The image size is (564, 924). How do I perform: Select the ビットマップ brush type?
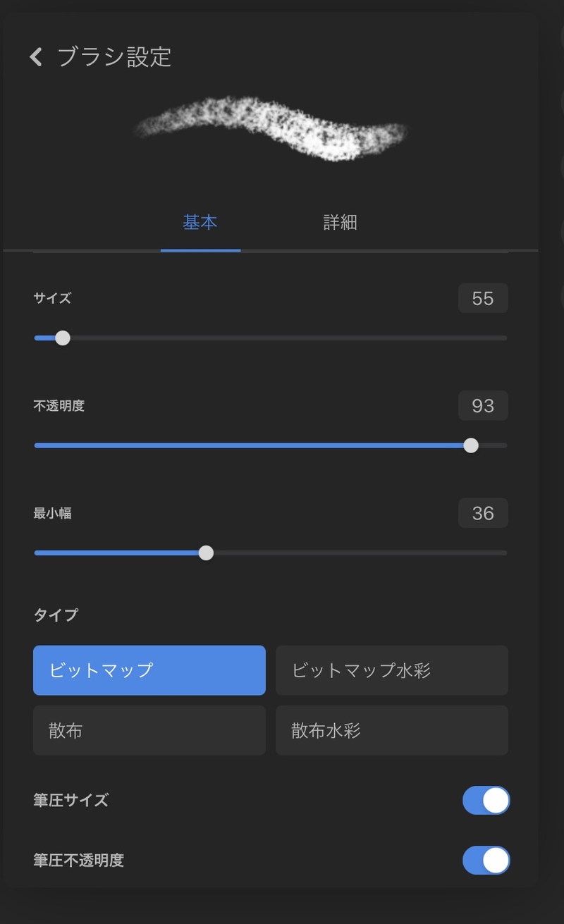(149, 670)
